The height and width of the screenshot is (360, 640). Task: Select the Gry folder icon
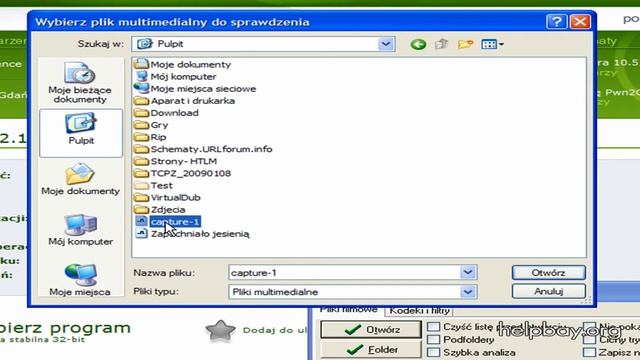point(141,124)
